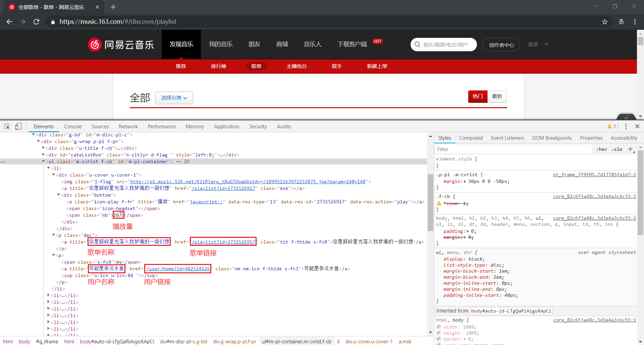Add new style rule plus icon

click(630, 149)
